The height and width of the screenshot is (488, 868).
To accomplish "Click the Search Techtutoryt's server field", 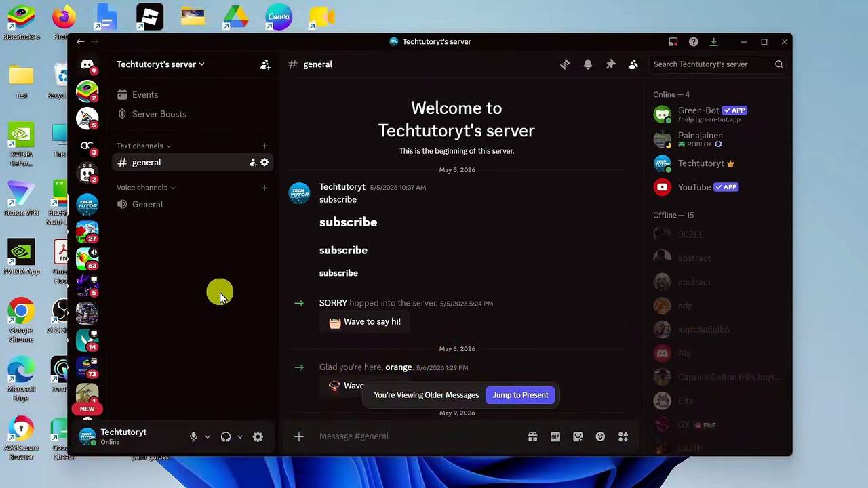I will click(717, 64).
